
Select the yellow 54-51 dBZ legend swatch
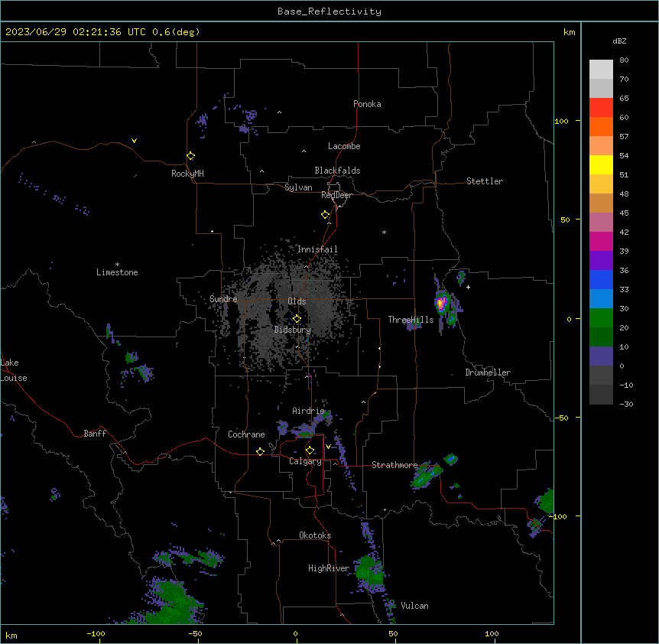coord(601,165)
